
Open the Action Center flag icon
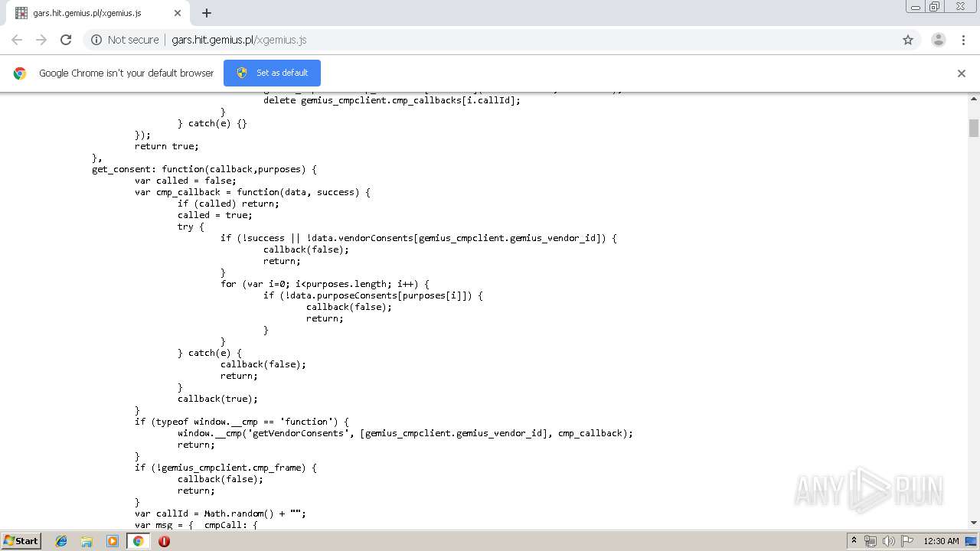[906, 541]
